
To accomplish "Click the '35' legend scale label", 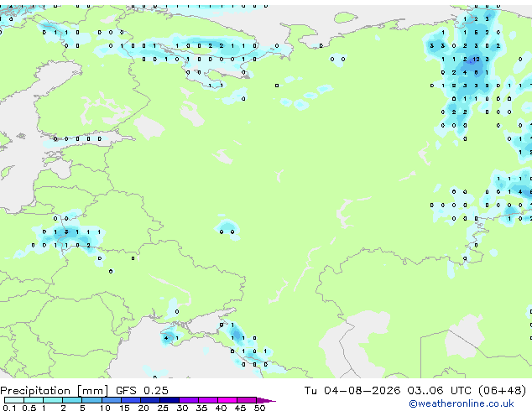I will [x=201, y=408].
